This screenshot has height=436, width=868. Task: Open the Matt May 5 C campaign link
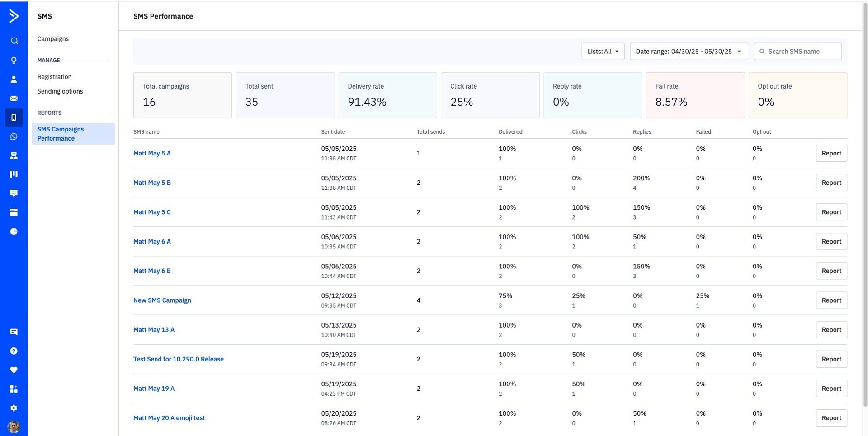(152, 212)
